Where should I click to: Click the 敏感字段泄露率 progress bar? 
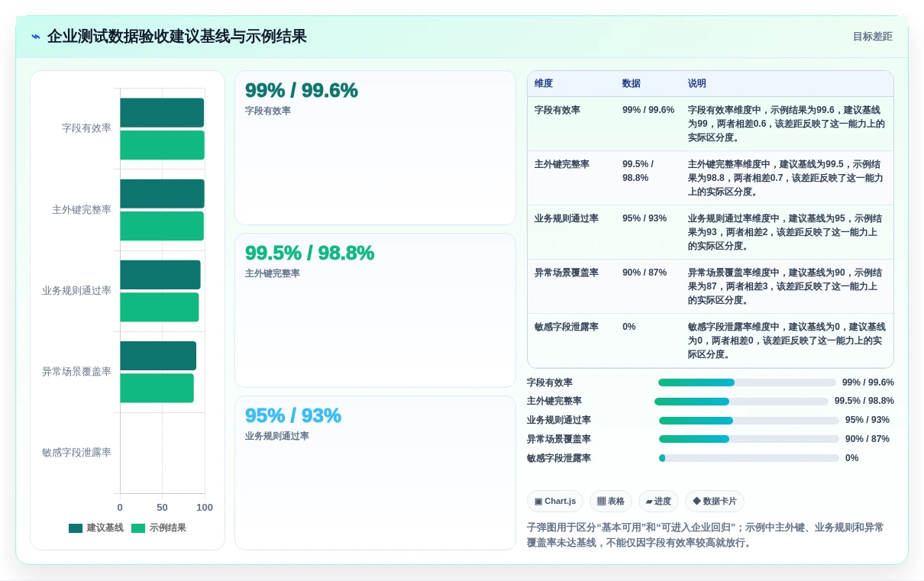749,458
